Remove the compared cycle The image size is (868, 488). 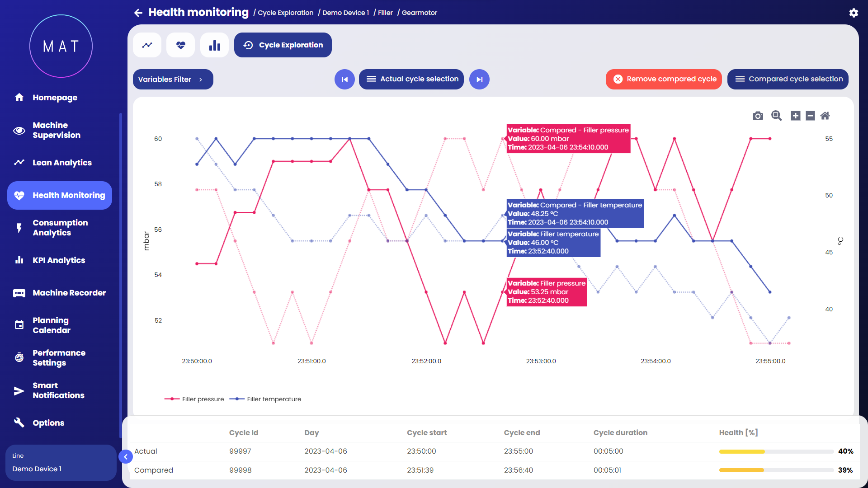click(663, 79)
